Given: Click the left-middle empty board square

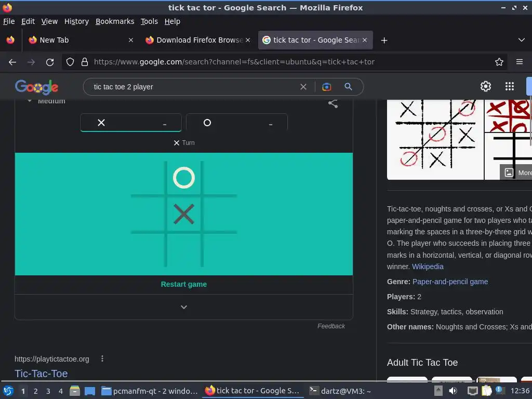Looking at the screenshot, I should (x=148, y=214).
